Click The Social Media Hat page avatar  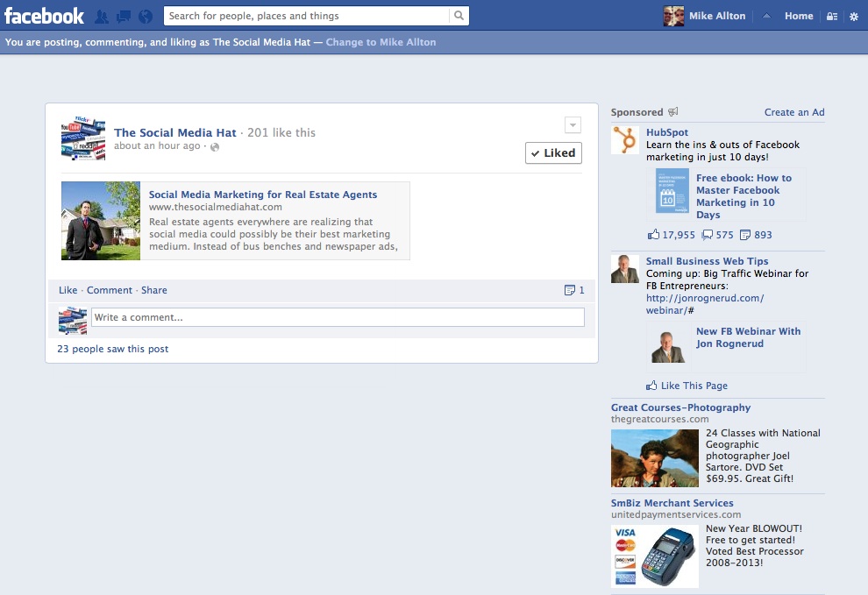pyautogui.click(x=83, y=138)
